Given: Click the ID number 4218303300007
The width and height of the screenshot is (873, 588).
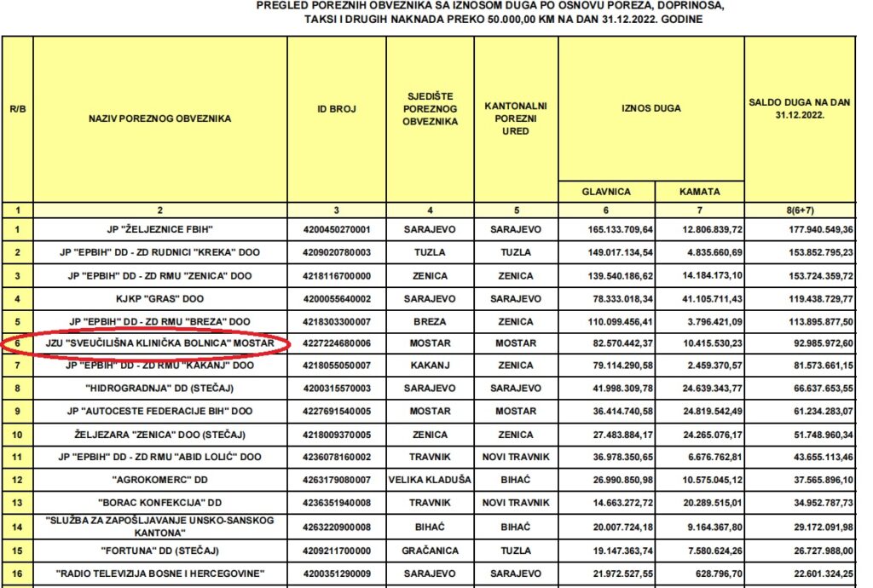Looking at the screenshot, I should tap(336, 321).
